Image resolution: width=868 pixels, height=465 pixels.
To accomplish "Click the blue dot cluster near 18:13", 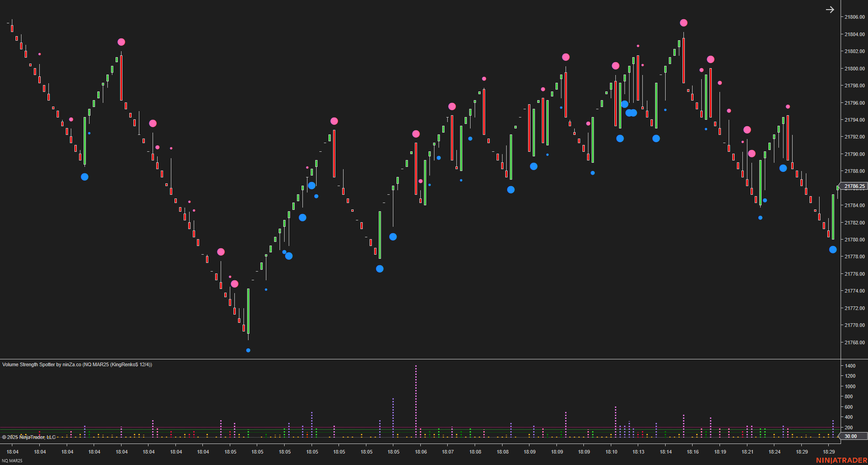I will (630, 112).
